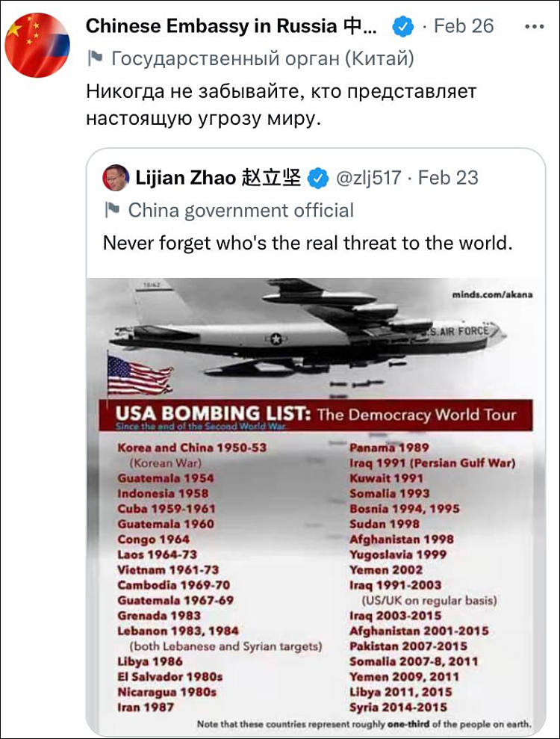Click the flag icon next to Государственный орган
The image size is (560, 739).
click(x=95, y=58)
